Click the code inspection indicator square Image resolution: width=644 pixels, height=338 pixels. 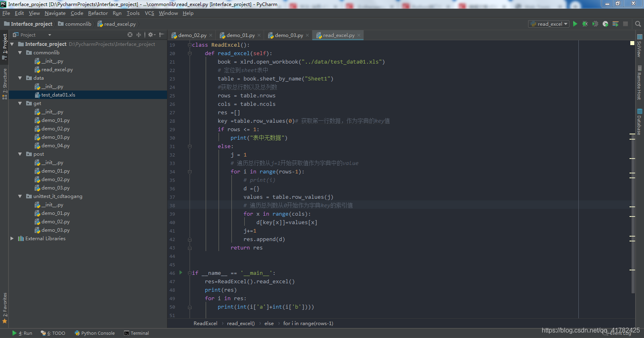click(632, 43)
